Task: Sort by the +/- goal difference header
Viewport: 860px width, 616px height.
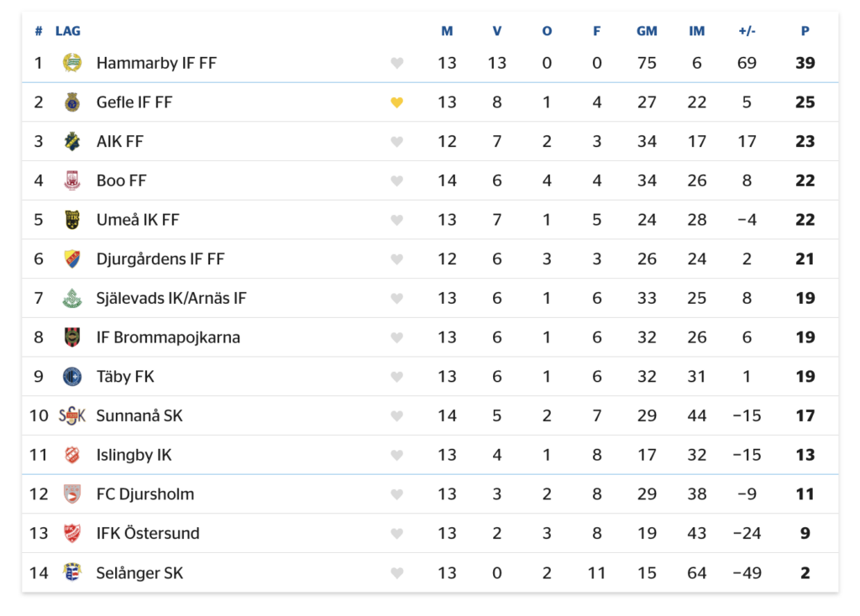Action: (x=747, y=31)
